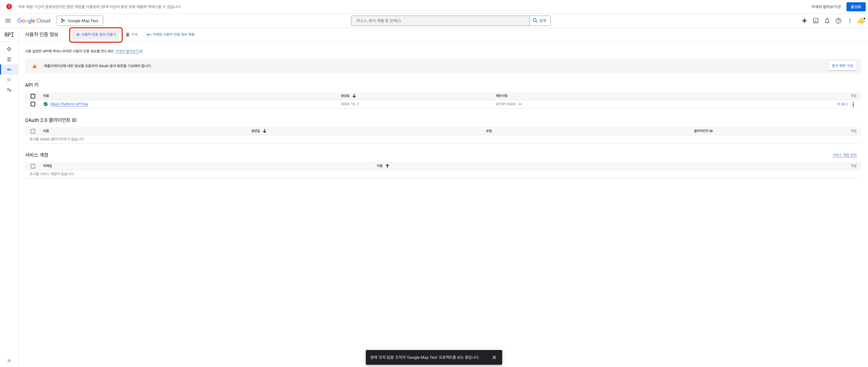Open the Gemini AI sparkle assistant

pos(804,20)
